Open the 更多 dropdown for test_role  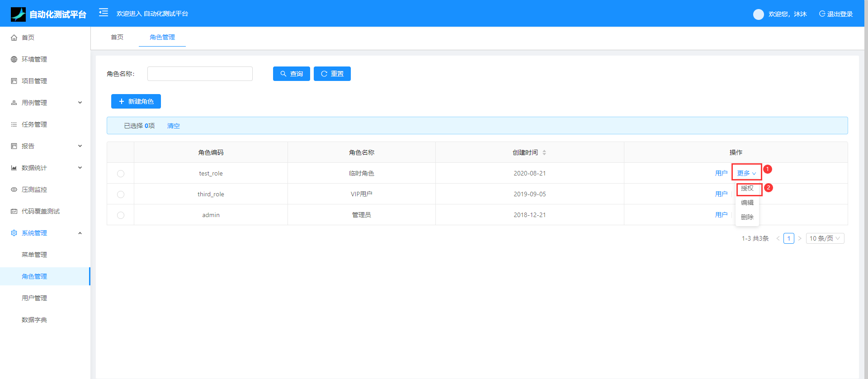tap(746, 173)
